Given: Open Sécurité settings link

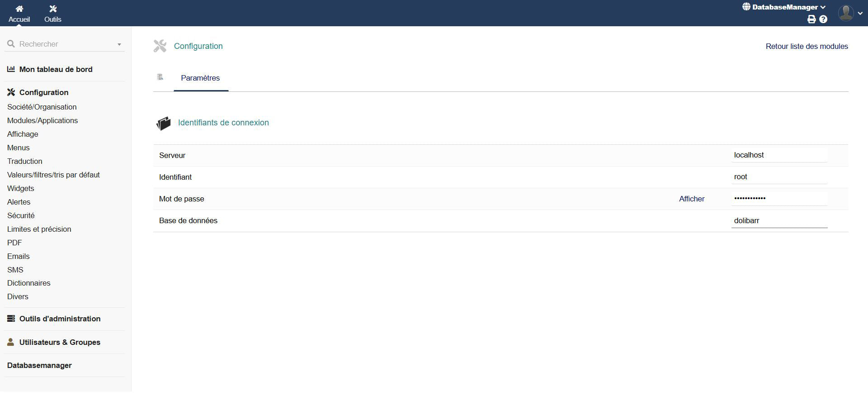Looking at the screenshot, I should [x=21, y=215].
